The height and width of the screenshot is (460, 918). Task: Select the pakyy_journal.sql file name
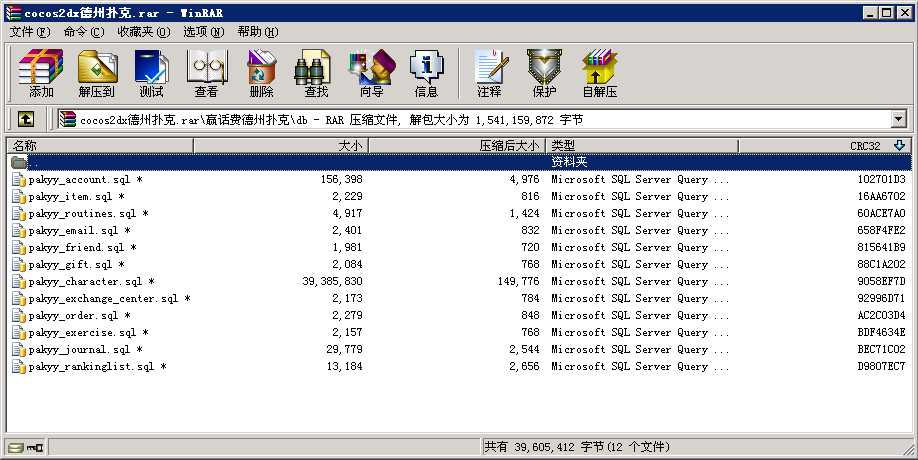tap(85, 349)
